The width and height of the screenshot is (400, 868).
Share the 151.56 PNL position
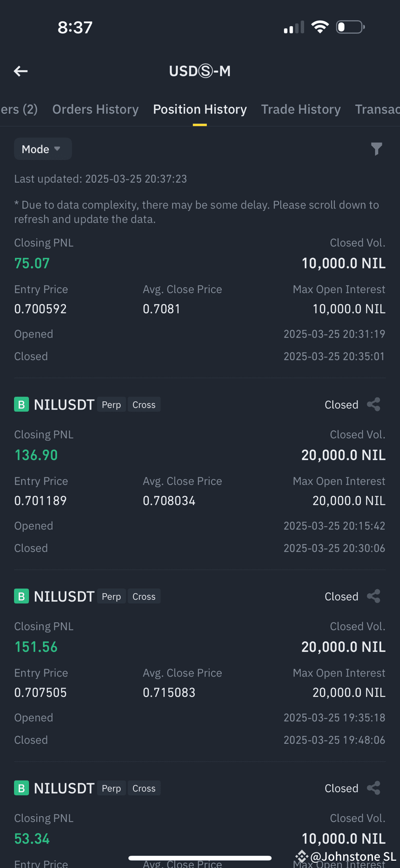(x=373, y=596)
